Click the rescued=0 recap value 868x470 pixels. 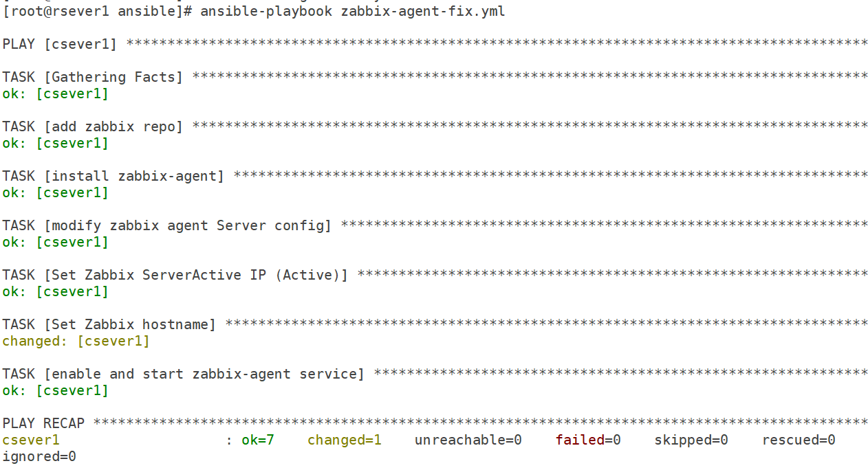799,440
